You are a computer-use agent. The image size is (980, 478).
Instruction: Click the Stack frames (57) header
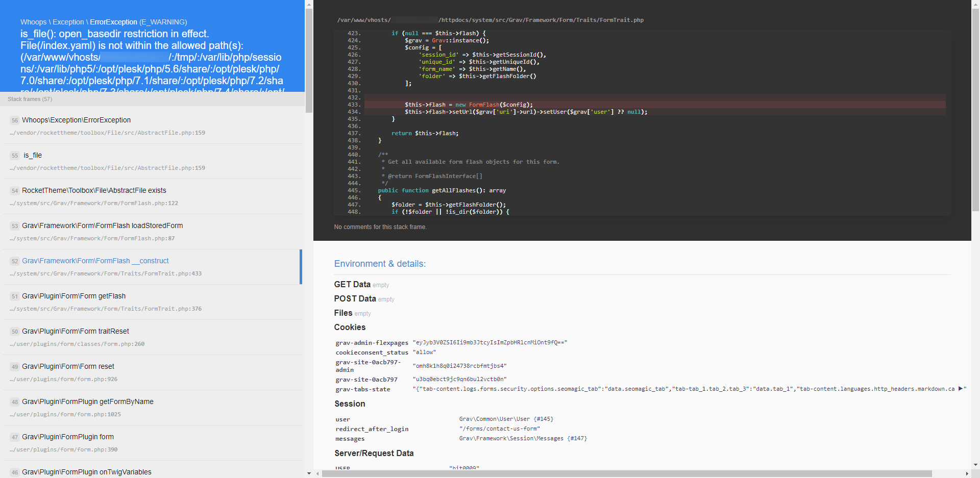click(x=30, y=99)
